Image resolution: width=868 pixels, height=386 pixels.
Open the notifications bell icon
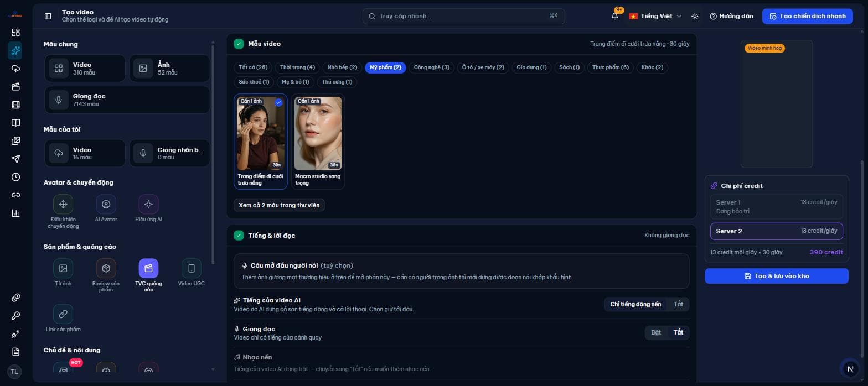615,16
